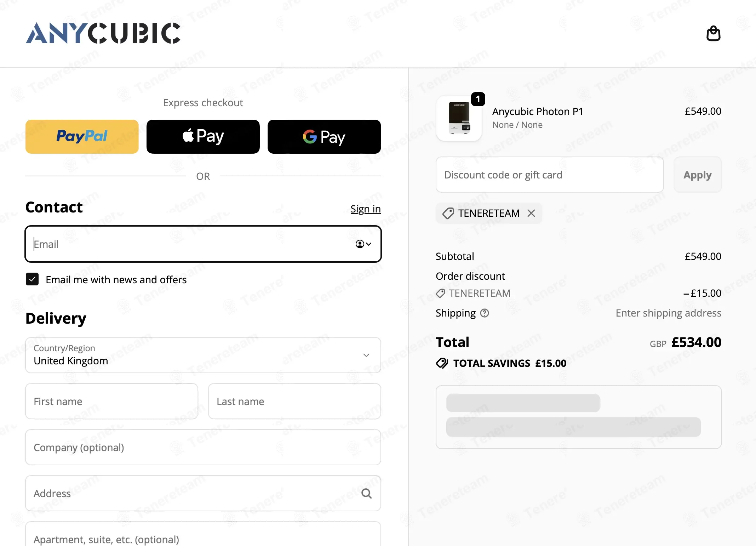This screenshot has height=546, width=756.
Task: Remove the TENERETEAM discount code
Action: point(531,213)
